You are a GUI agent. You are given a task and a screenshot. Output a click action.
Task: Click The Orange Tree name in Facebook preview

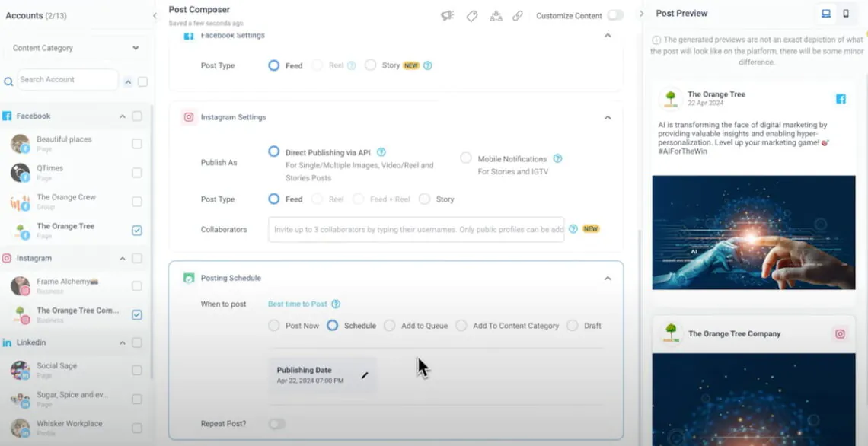click(716, 94)
